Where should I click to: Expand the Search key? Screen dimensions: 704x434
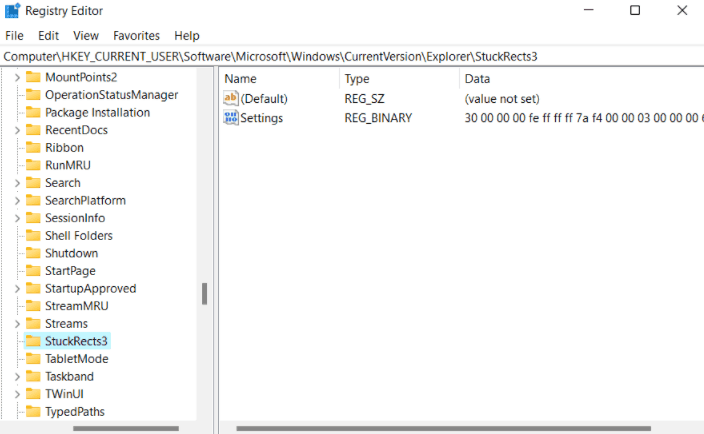(x=17, y=183)
